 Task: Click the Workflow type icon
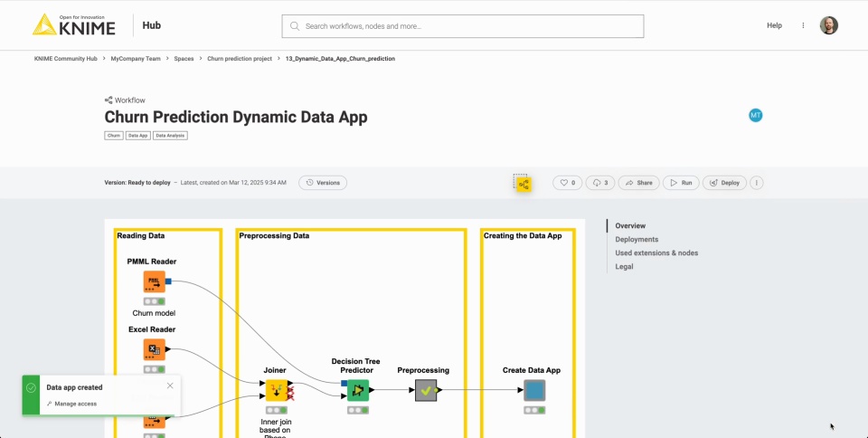click(108, 100)
